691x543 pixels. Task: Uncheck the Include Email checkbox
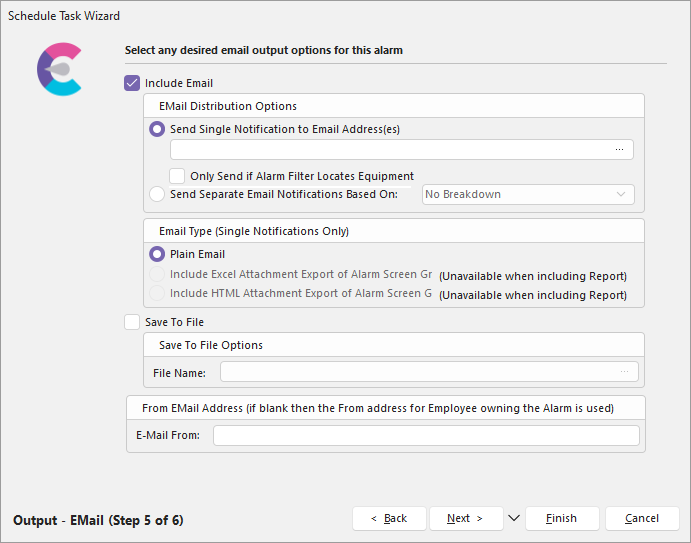pyautogui.click(x=132, y=83)
